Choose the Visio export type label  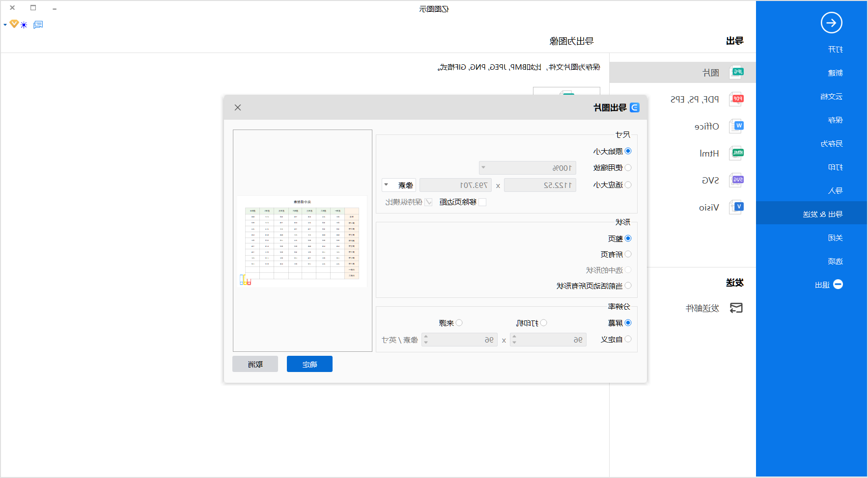click(709, 208)
